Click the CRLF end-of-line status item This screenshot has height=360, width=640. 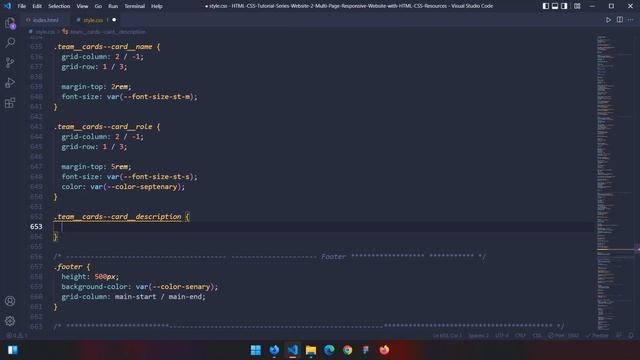tap(520, 336)
